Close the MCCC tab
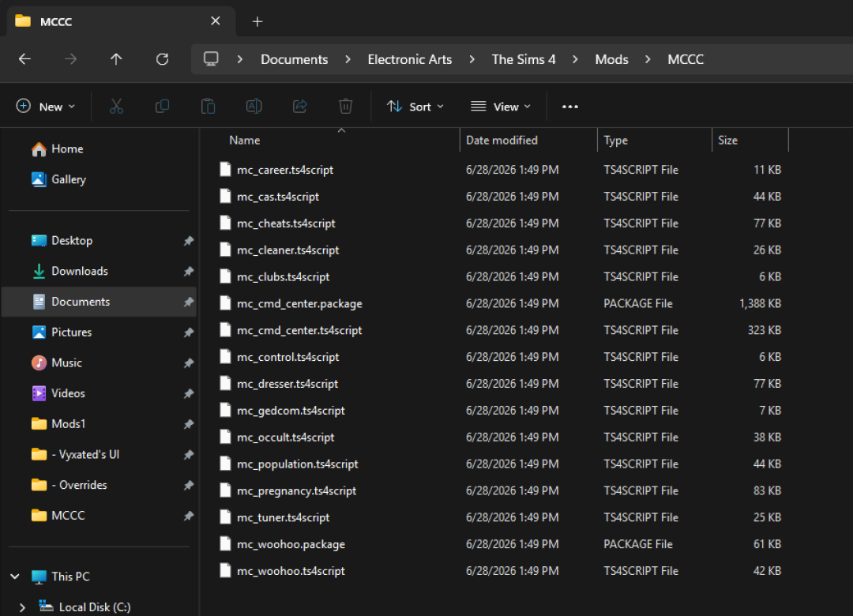Screen dimensions: 853x616 [x=216, y=21]
